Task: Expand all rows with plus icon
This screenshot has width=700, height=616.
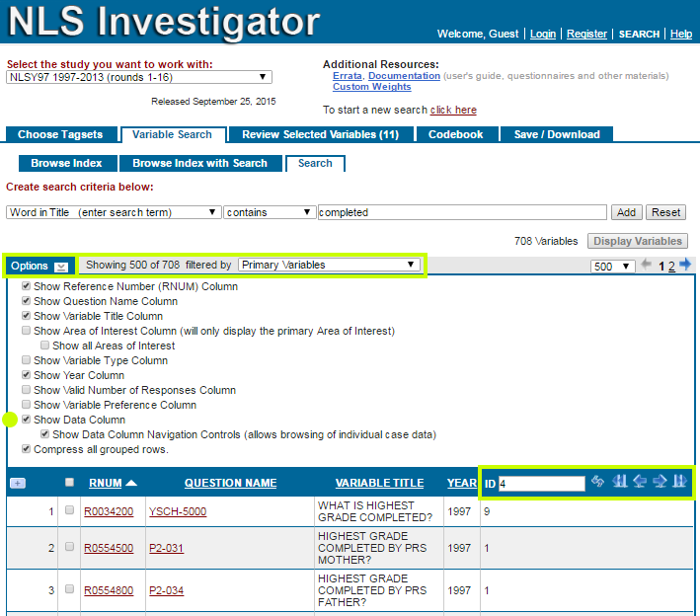Action: [18, 483]
